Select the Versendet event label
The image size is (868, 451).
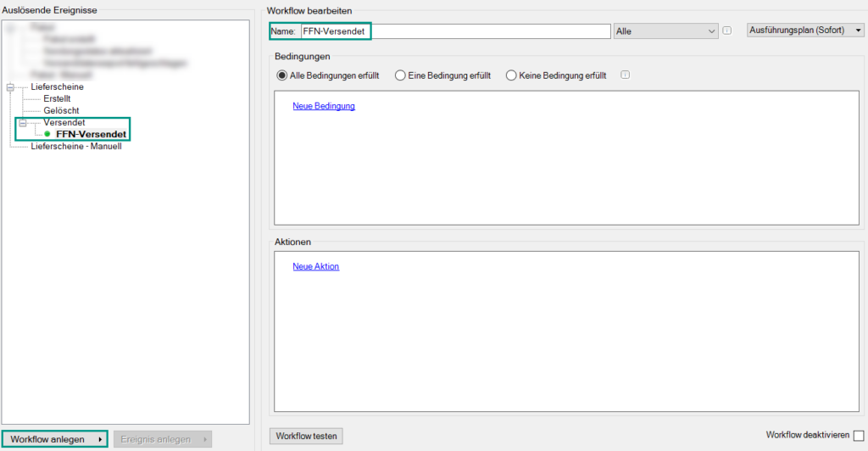[64, 123]
